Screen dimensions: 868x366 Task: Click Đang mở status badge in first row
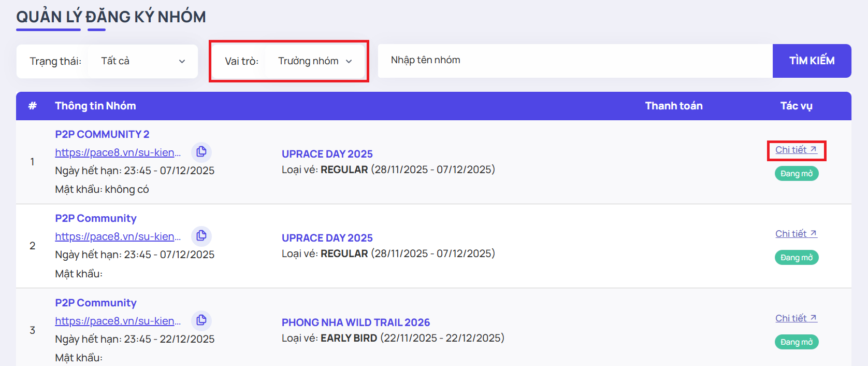click(x=796, y=174)
